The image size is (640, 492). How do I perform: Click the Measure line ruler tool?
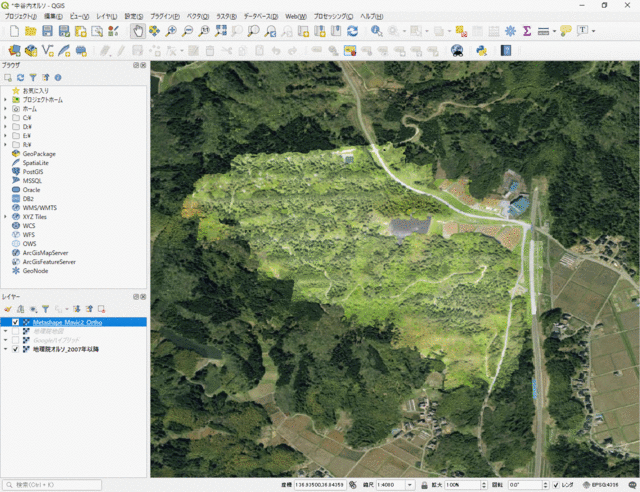pyautogui.click(x=543, y=31)
